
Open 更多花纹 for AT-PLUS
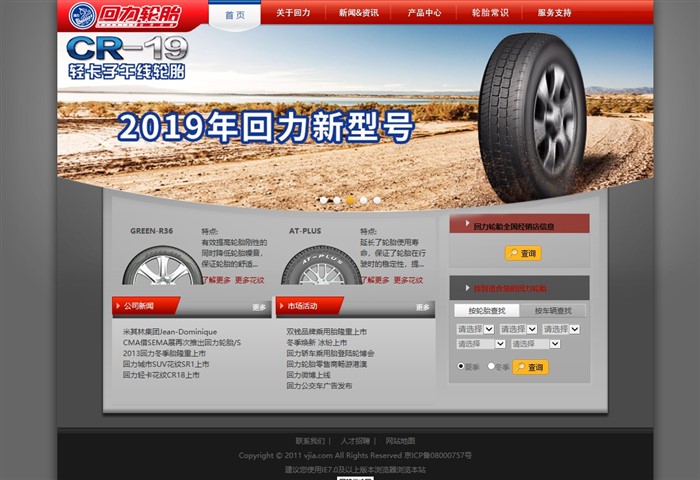coord(408,280)
